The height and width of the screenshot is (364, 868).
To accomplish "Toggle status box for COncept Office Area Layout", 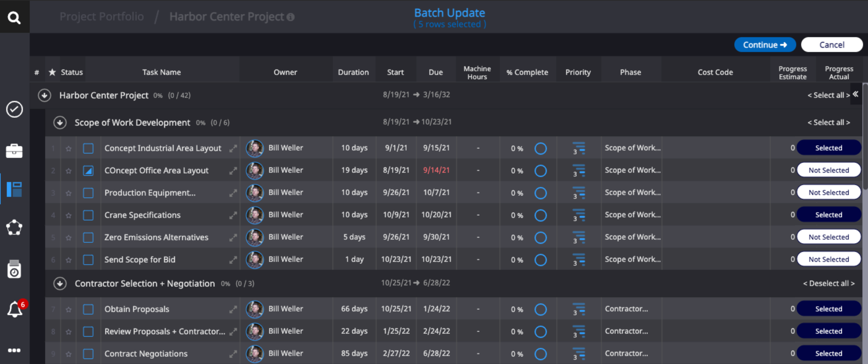I will coord(88,171).
